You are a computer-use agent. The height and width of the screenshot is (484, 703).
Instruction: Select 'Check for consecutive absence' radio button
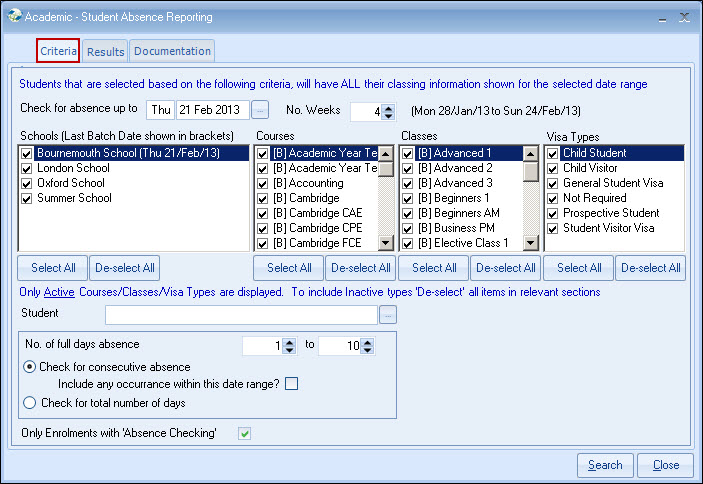[x=30, y=367]
